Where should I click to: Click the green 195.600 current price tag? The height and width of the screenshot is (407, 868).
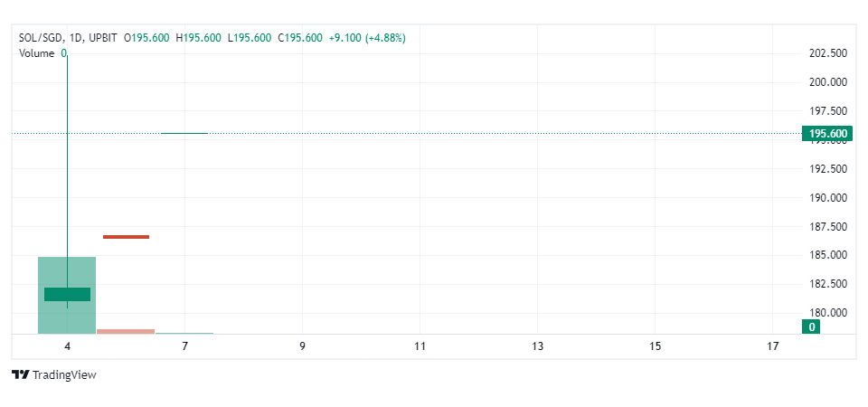point(828,134)
